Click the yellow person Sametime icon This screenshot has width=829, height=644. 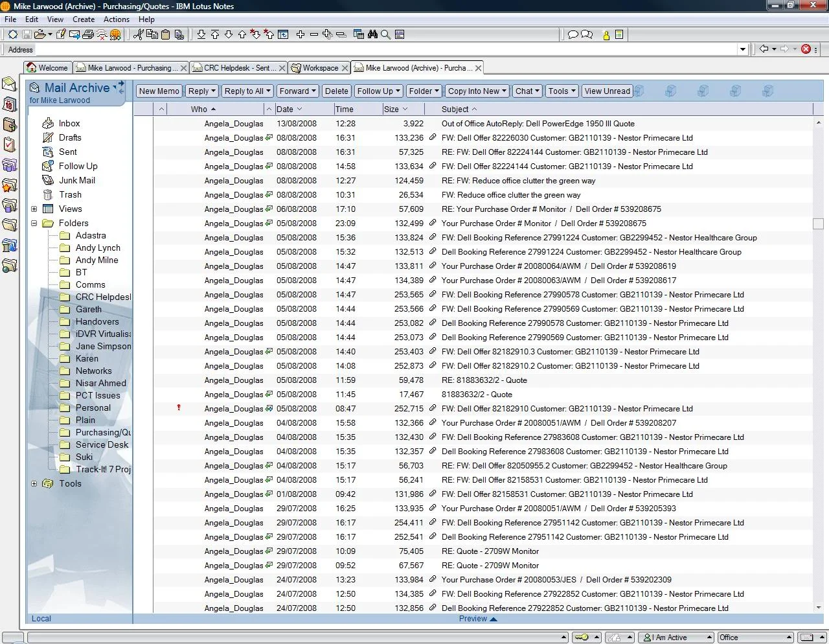[x=606, y=35]
